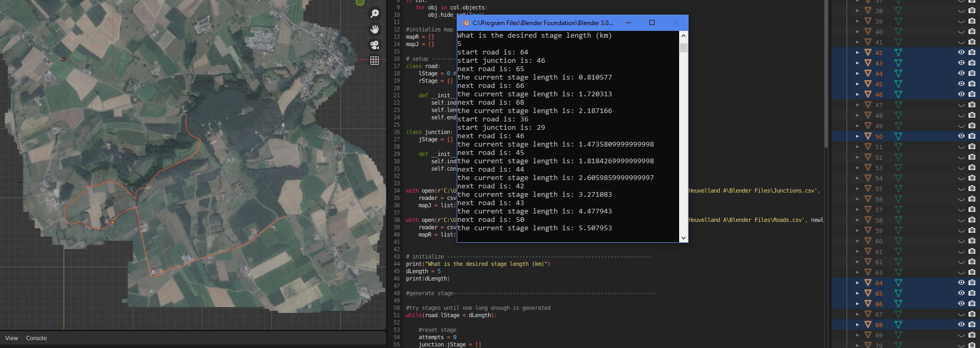Open the View menu
This screenshot has width=980, height=348.
[x=12, y=338]
